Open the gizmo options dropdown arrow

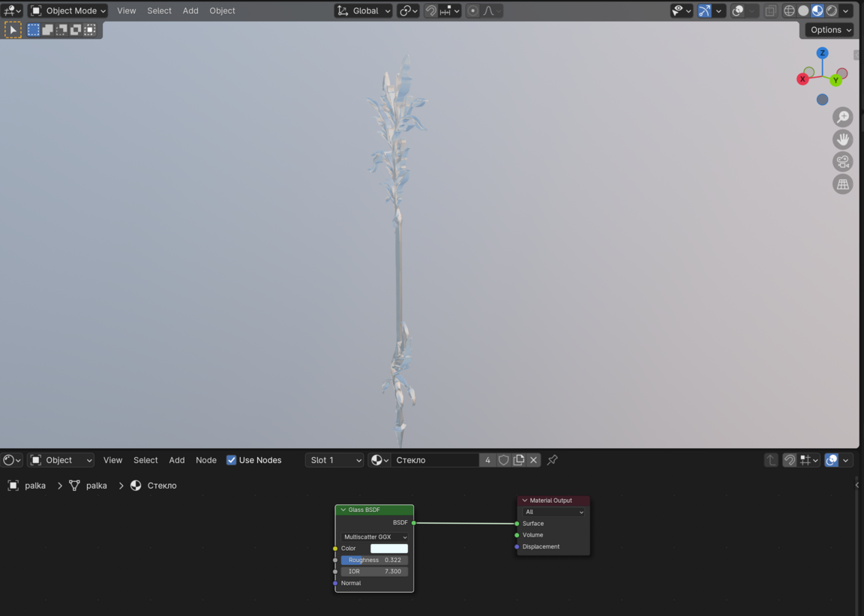pos(718,10)
